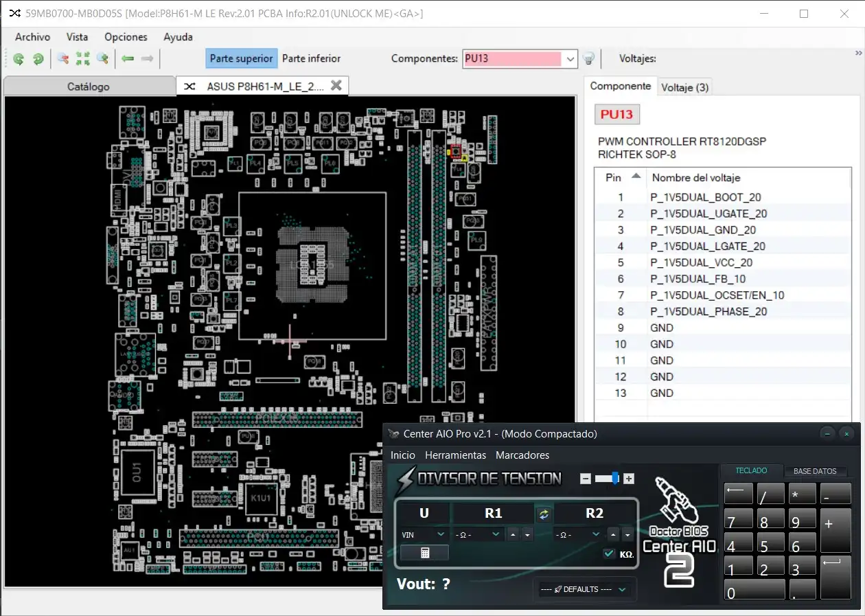Viewport: 865px width, 616px height.
Task: Select the P_1V5DUAL_FB_10 pin row
Action: [x=723, y=279]
